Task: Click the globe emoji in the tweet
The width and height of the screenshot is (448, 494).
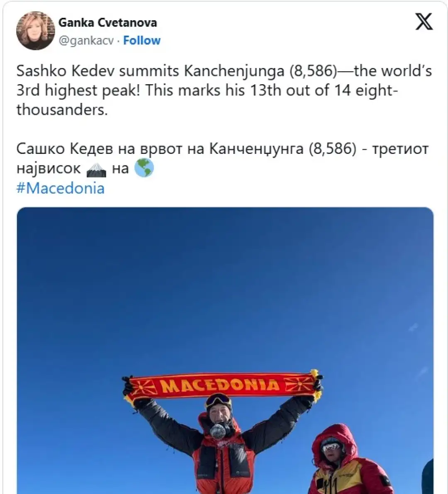Action: tap(144, 168)
